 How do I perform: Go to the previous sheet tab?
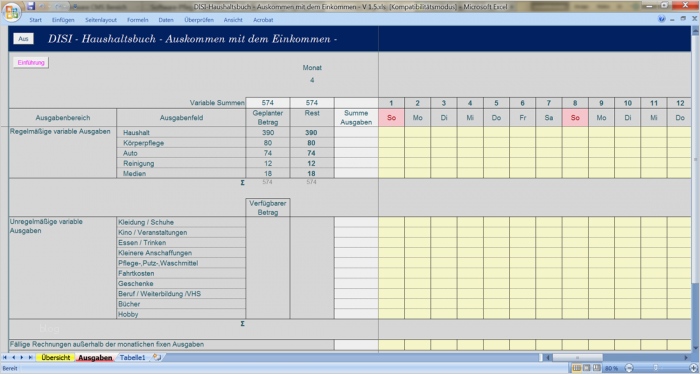tap(13, 357)
